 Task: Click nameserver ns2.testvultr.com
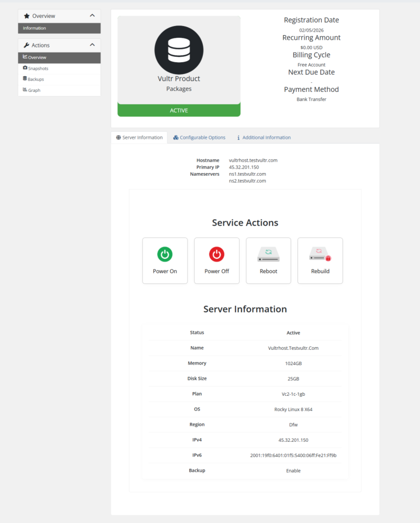(247, 181)
